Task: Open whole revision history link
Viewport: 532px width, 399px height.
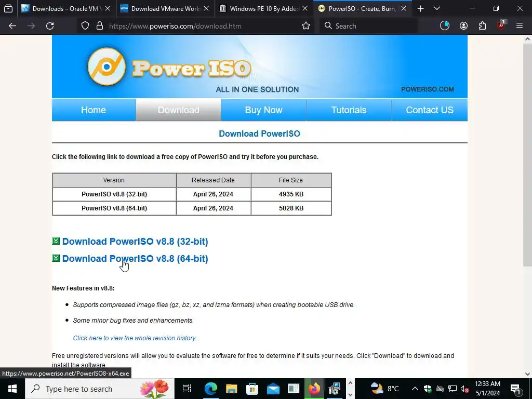Action: 136,338
